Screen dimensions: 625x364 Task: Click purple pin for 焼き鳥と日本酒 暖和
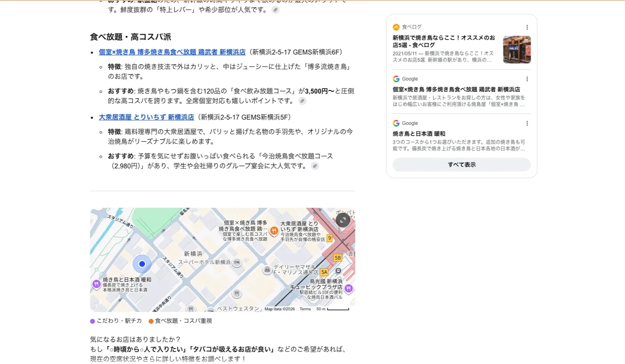point(96,284)
